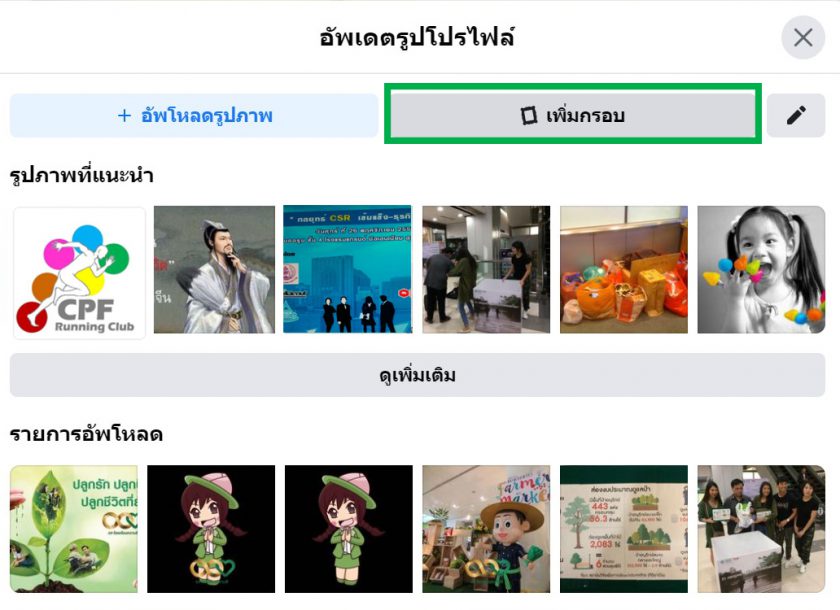Screen dimensions: 840x610
Task: Choose the forest budget infographic image
Action: click(624, 529)
